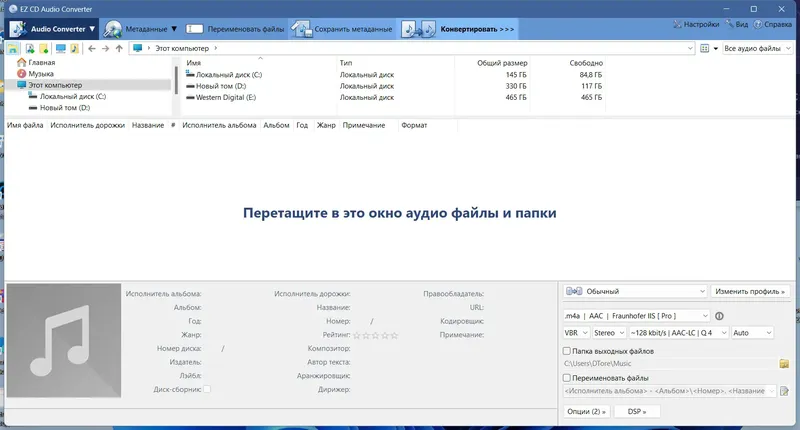800x430 pixels.
Task: Navigate forward with right arrow
Action: [x=106, y=48]
